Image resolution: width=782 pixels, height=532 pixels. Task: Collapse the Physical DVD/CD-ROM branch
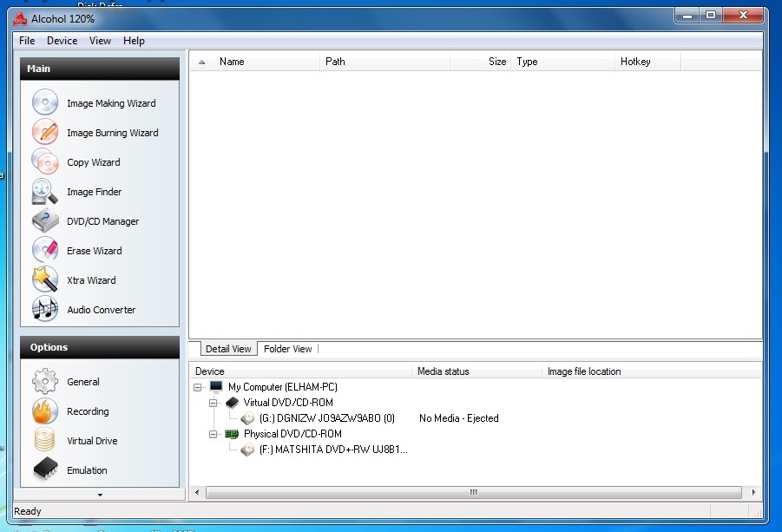coord(213,434)
